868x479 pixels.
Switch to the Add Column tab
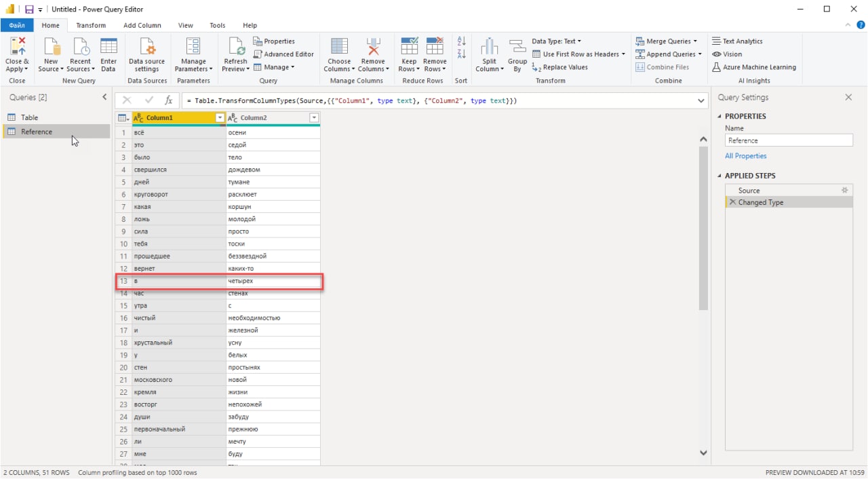142,25
